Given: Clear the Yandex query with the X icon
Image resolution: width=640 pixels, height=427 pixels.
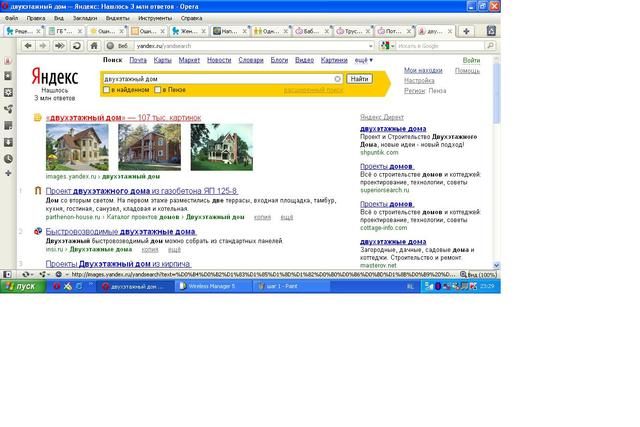Looking at the screenshot, I should coord(337,79).
